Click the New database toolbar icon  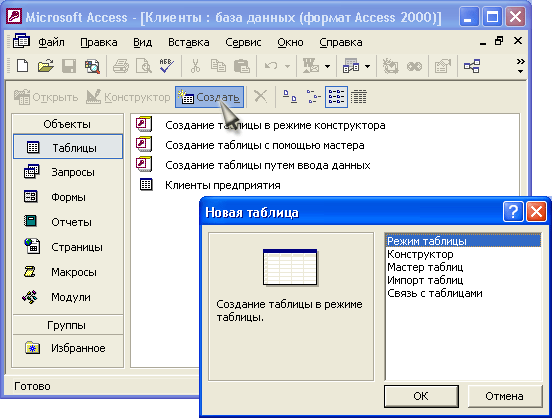pyautogui.click(x=23, y=66)
